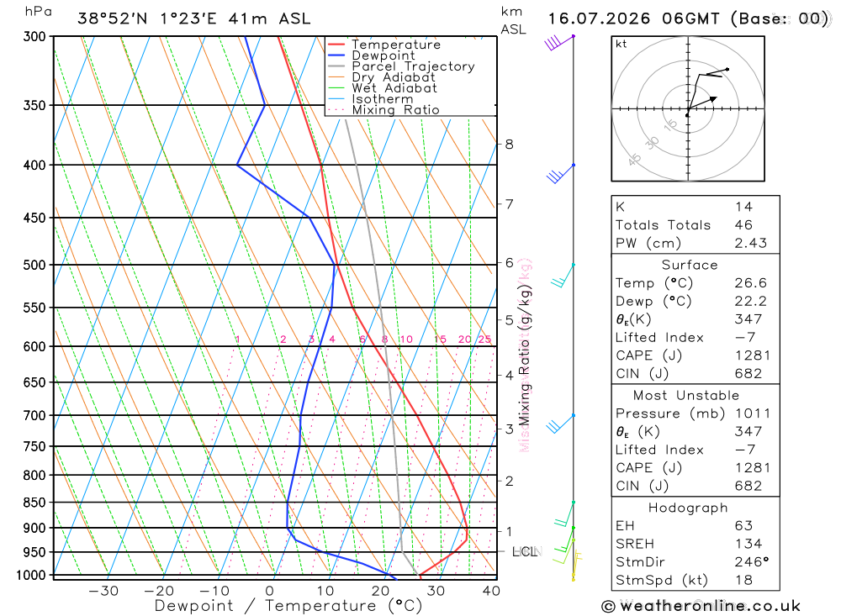Select the LCL level marker label
This screenshot has width=841, height=616.
click(x=525, y=551)
